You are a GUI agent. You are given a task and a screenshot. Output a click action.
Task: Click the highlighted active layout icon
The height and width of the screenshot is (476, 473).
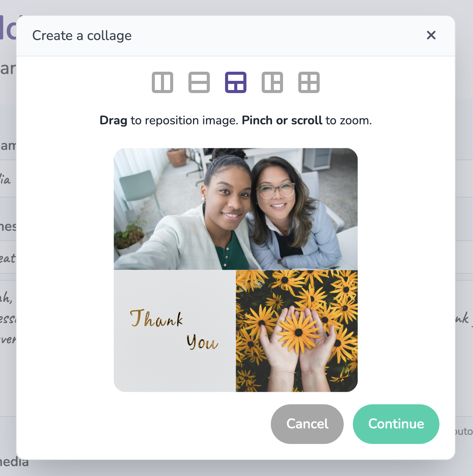236,82
